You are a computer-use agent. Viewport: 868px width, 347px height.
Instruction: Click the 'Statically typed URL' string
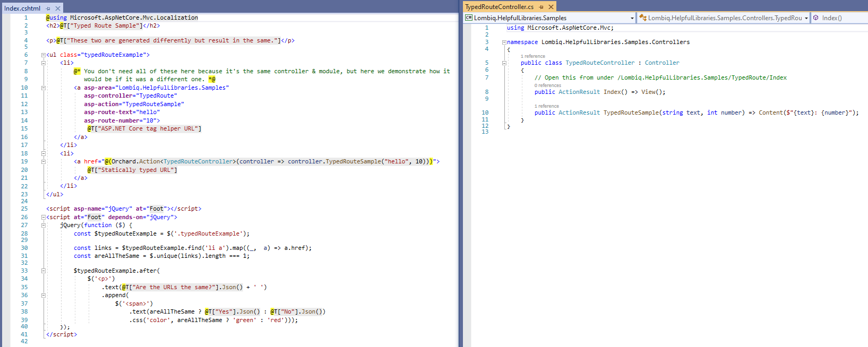point(135,170)
